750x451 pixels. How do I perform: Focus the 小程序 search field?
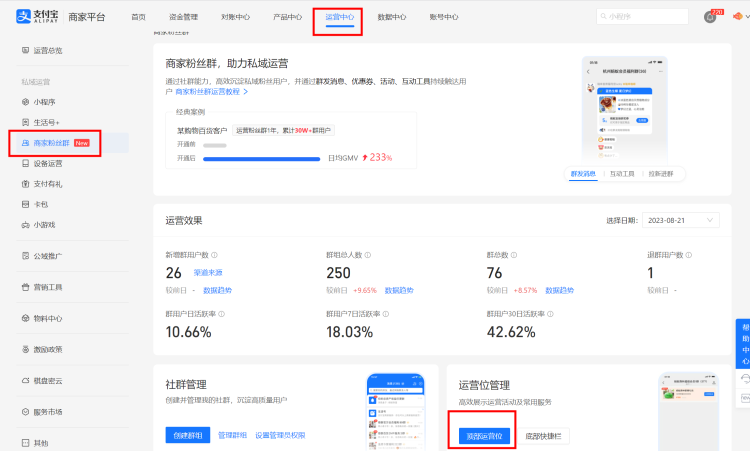[642, 16]
